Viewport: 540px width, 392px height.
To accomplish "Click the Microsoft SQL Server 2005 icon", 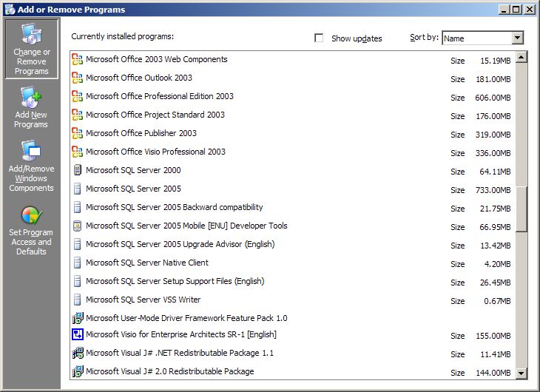I will tap(78, 189).
